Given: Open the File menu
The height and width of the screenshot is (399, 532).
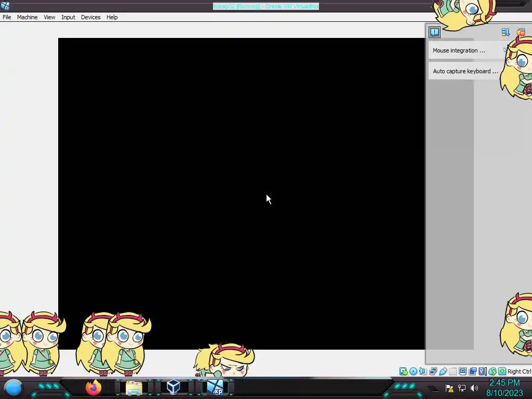Looking at the screenshot, I should [7, 17].
